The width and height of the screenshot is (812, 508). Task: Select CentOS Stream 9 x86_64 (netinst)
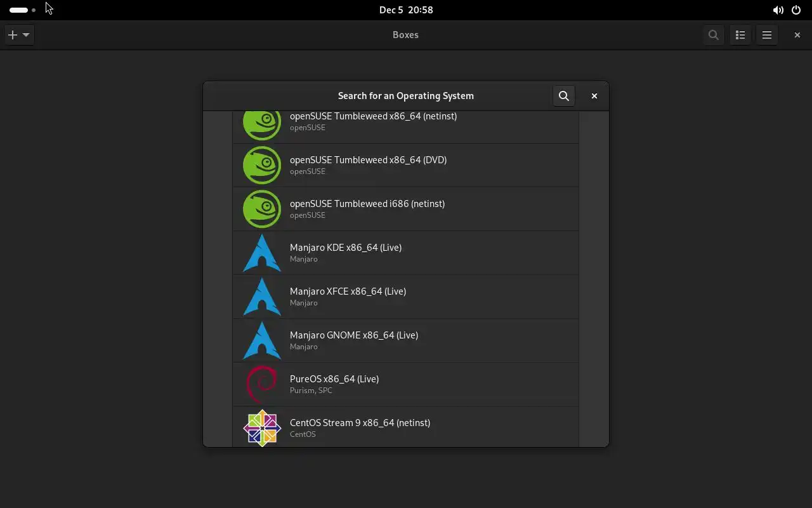[406, 427]
